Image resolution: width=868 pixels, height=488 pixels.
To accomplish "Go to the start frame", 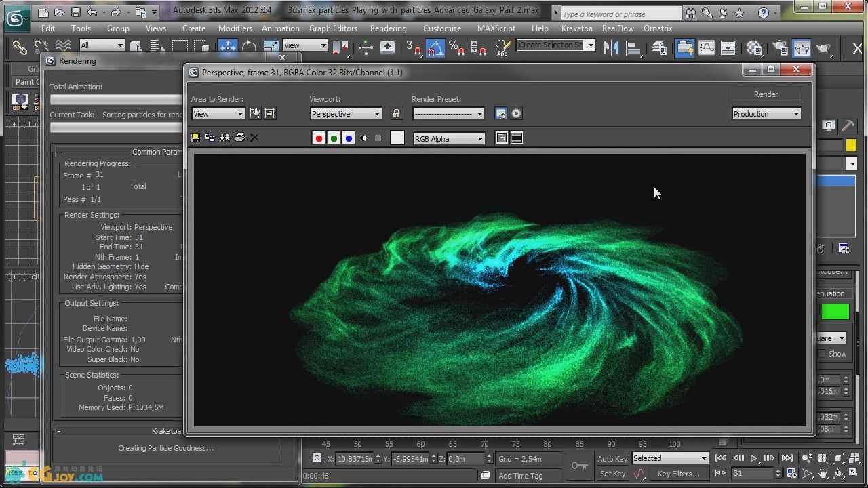I will pos(722,459).
